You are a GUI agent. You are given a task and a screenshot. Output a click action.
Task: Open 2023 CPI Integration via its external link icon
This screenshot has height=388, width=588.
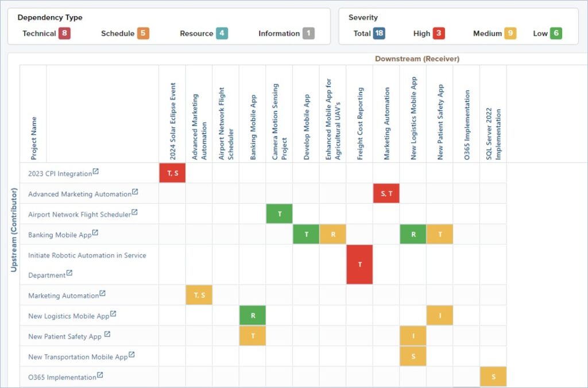[96, 171]
